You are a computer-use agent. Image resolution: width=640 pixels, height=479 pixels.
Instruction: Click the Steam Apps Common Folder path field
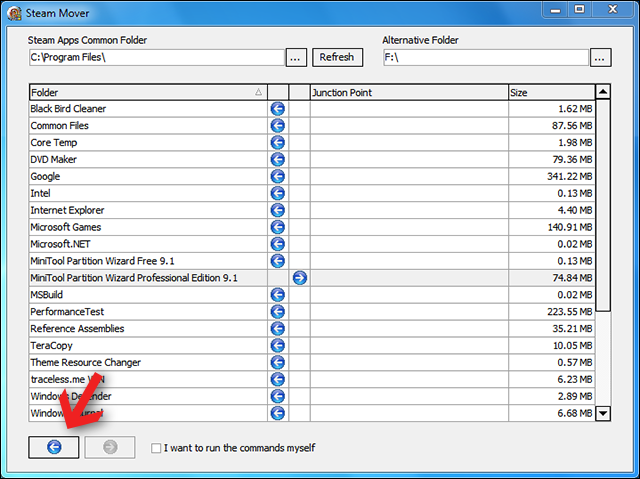coord(157,58)
